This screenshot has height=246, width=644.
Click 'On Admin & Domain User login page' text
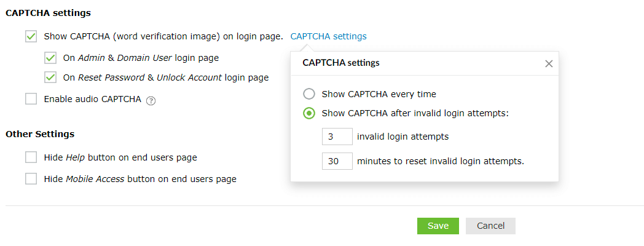point(141,58)
